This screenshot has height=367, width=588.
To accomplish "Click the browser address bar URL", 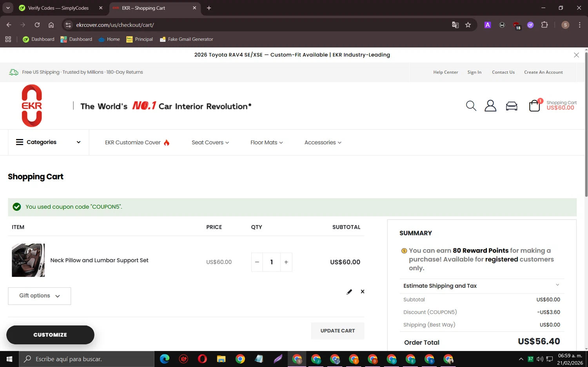I will click(115, 25).
